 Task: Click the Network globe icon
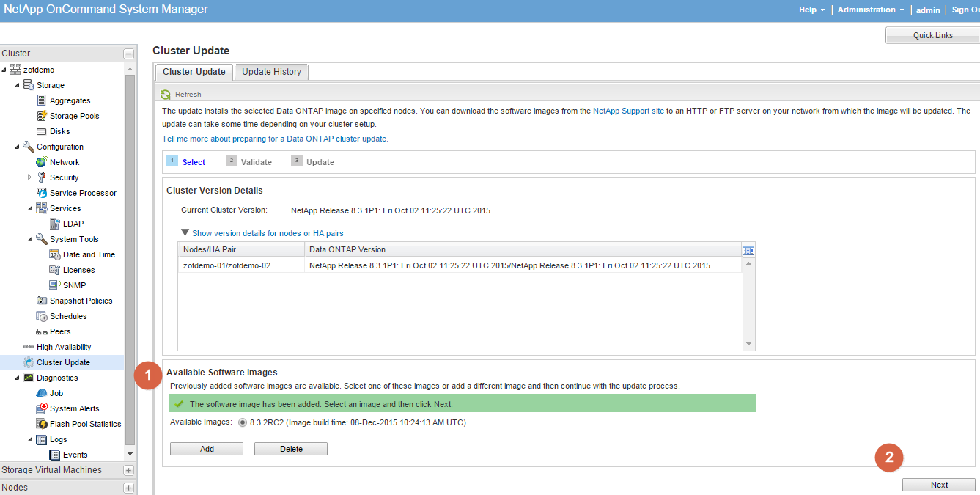coord(43,162)
